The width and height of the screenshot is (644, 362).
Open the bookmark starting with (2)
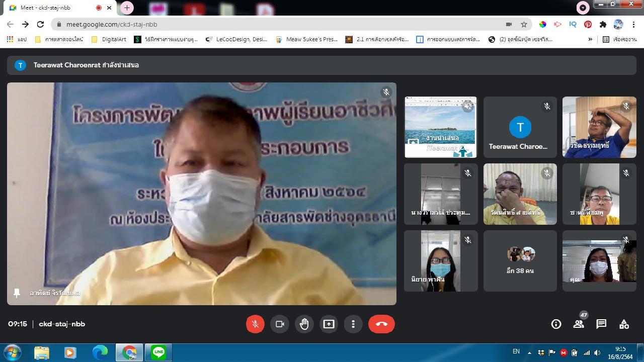point(520,39)
